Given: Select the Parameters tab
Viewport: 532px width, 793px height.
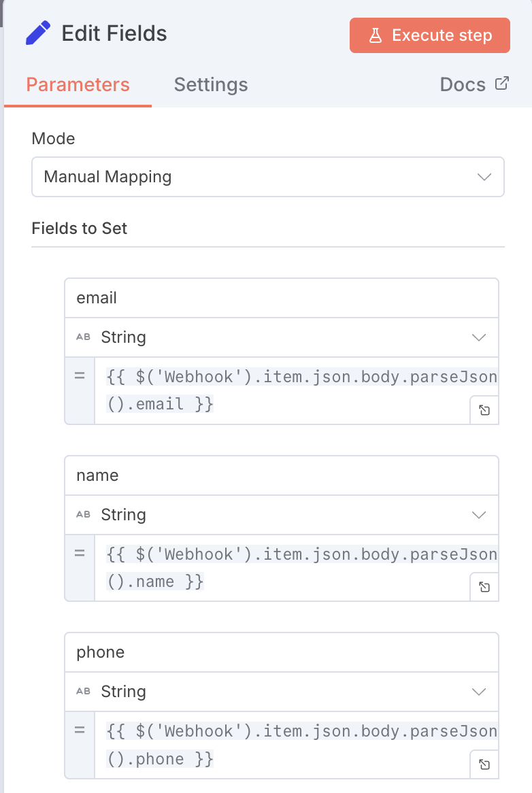Looking at the screenshot, I should [x=78, y=85].
